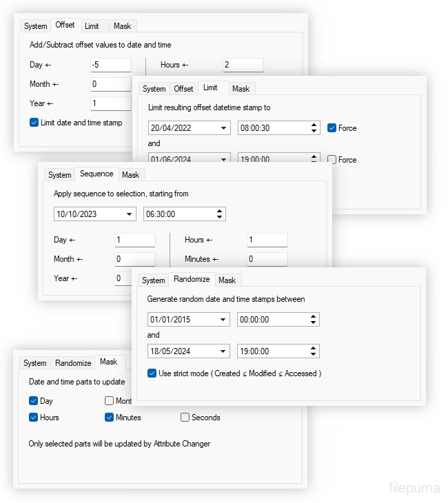Enable Force checkbox beside 19:00:00 limit

332,159
